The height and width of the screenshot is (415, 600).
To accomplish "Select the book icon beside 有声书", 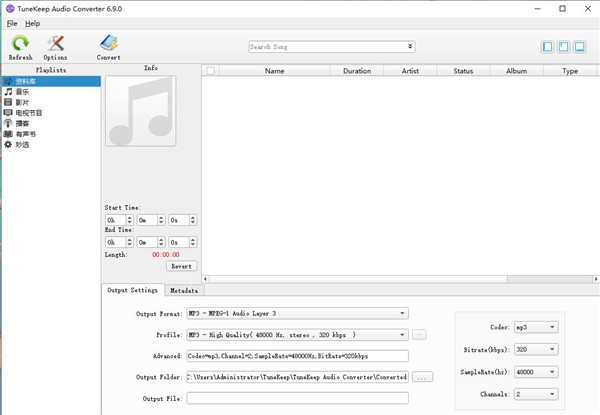I will [8, 134].
